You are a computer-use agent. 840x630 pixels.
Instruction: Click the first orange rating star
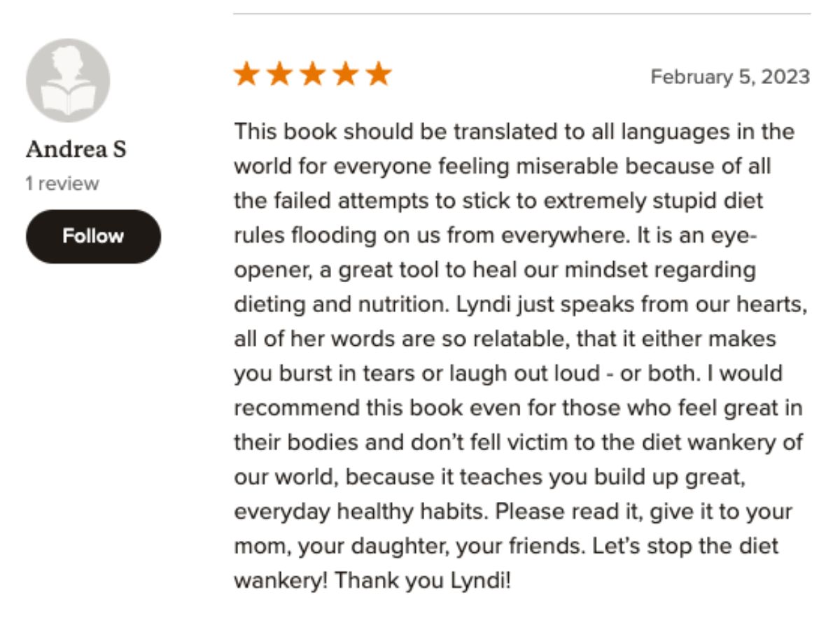coord(246,74)
